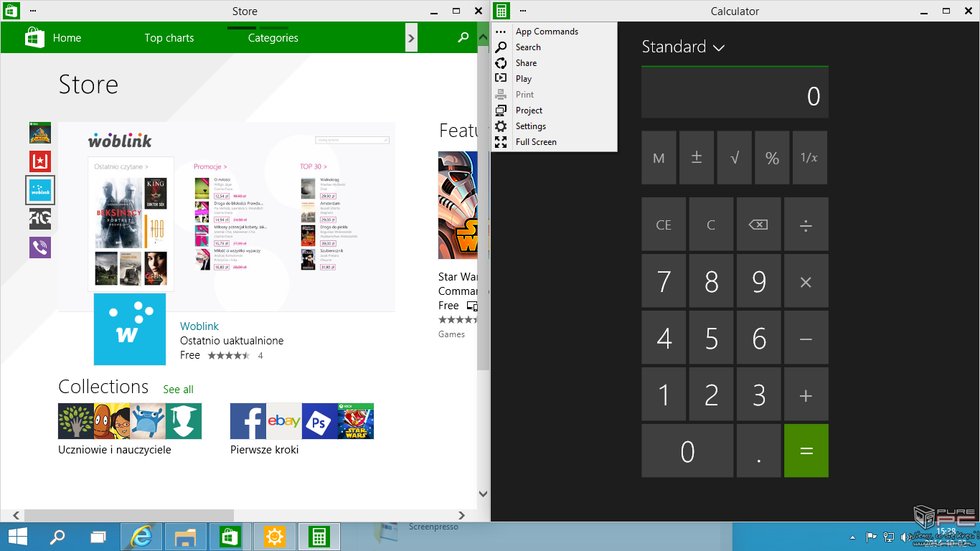Click the Project icon in Calculator menu

pos(501,110)
